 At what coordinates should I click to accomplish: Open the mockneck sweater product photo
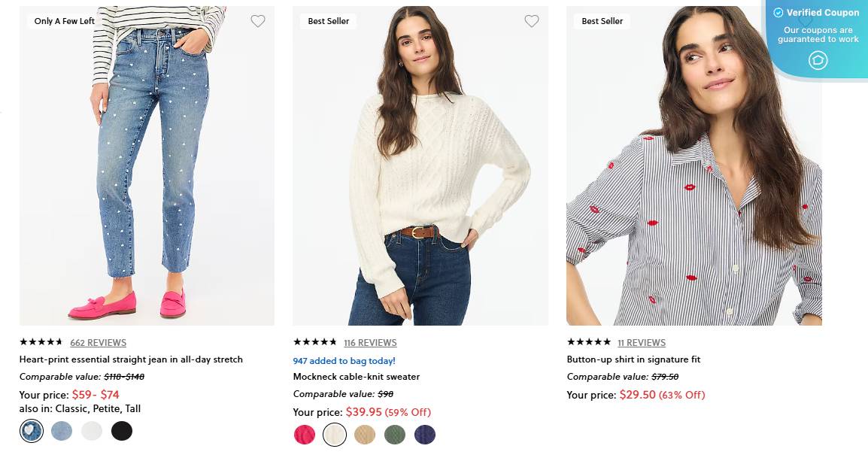click(420, 165)
